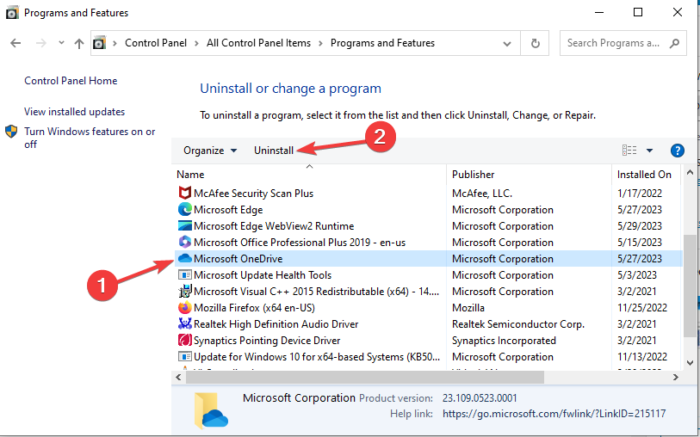Sort by the Publisher column header
This screenshot has width=700, height=437.
click(473, 174)
